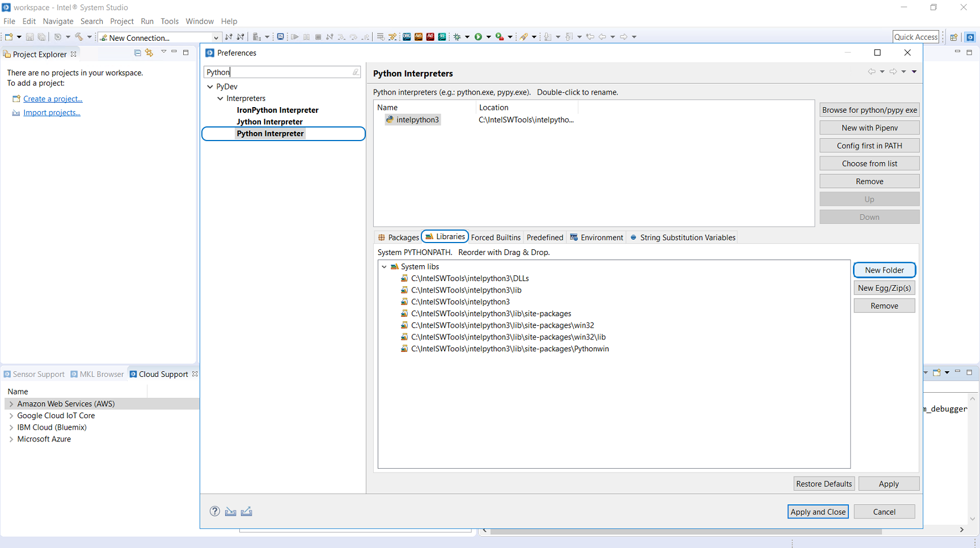
Task: Click the hammer Build icon in toolbar
Action: coord(79,37)
